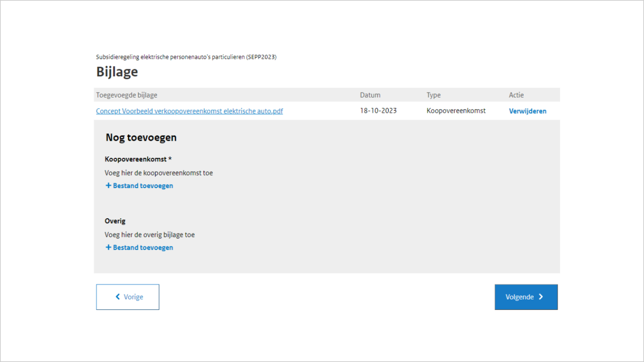Image resolution: width=644 pixels, height=362 pixels.
Task: Click the right chevron inside the Volgende button
Action: (x=541, y=297)
